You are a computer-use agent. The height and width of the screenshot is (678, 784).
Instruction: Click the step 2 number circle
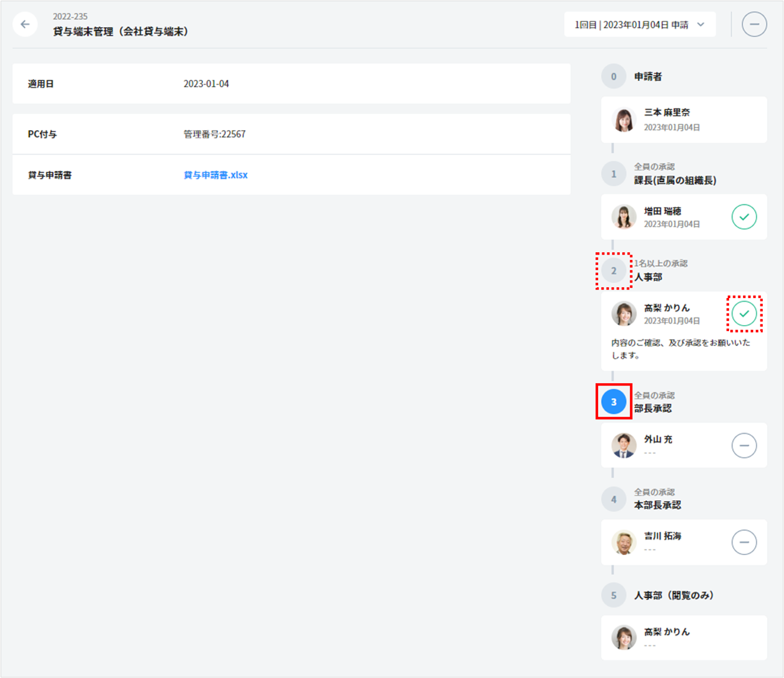click(613, 271)
